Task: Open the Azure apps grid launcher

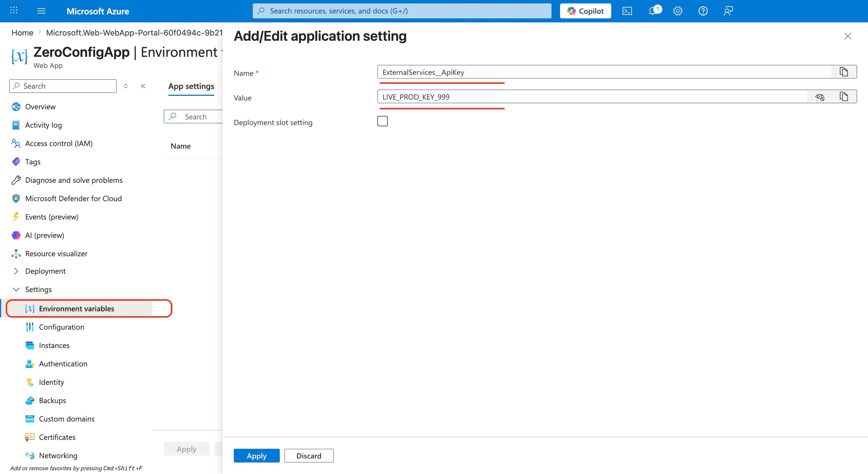Action: 14,11
